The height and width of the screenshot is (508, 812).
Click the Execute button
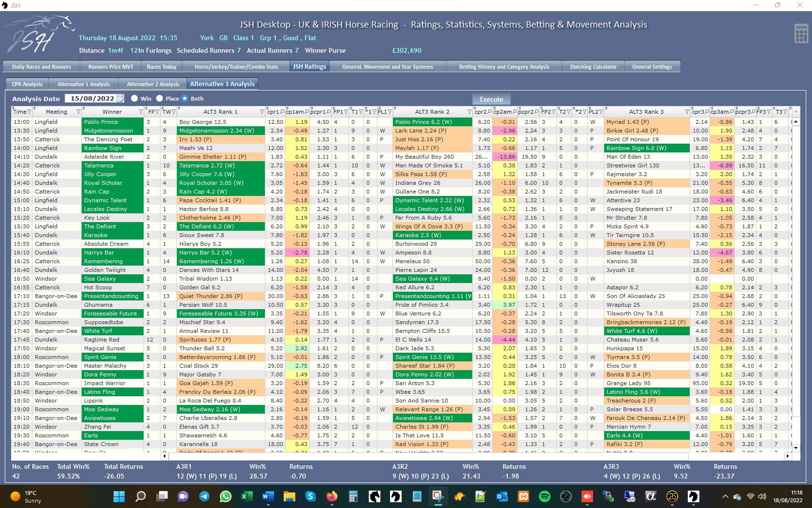coord(491,99)
